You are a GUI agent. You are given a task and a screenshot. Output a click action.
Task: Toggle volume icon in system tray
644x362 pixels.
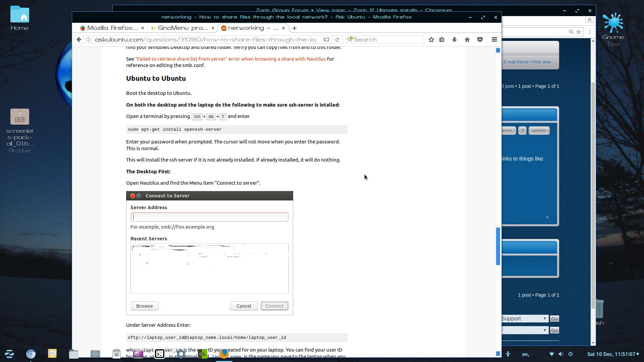coord(561,354)
